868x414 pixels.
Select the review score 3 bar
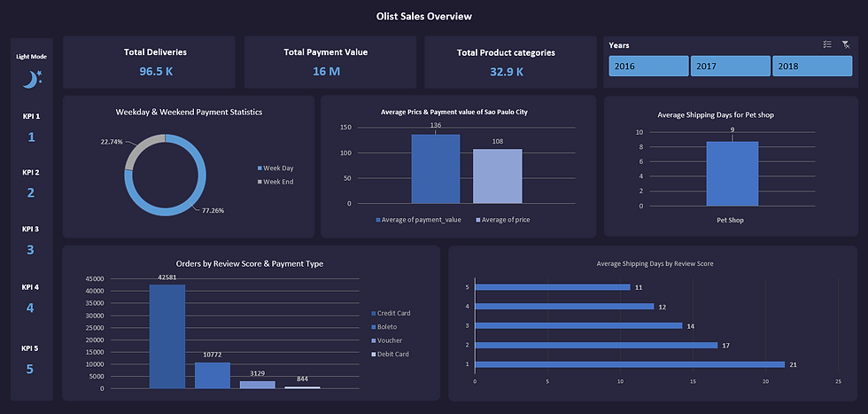click(x=578, y=326)
